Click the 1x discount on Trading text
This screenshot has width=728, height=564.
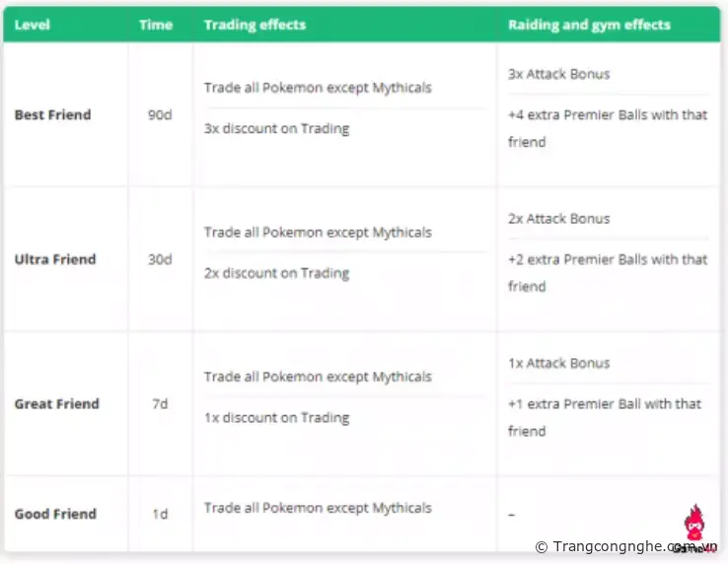pyautogui.click(x=276, y=417)
